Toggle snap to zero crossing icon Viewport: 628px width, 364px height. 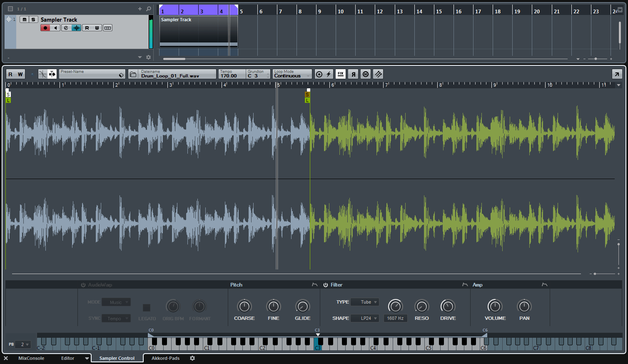coord(43,74)
